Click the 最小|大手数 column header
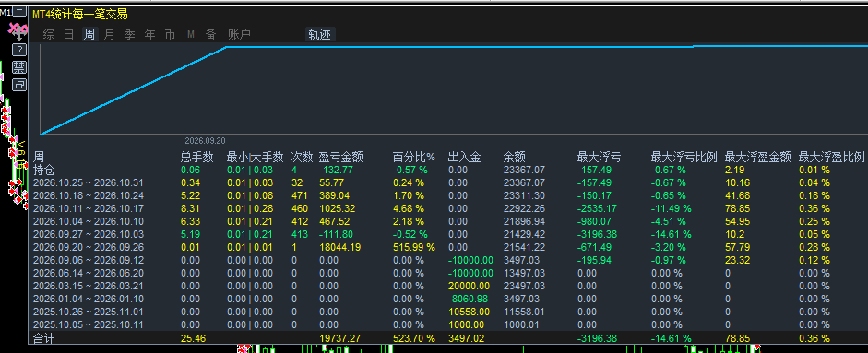Image resolution: width=868 pixels, height=353 pixels. (x=256, y=157)
